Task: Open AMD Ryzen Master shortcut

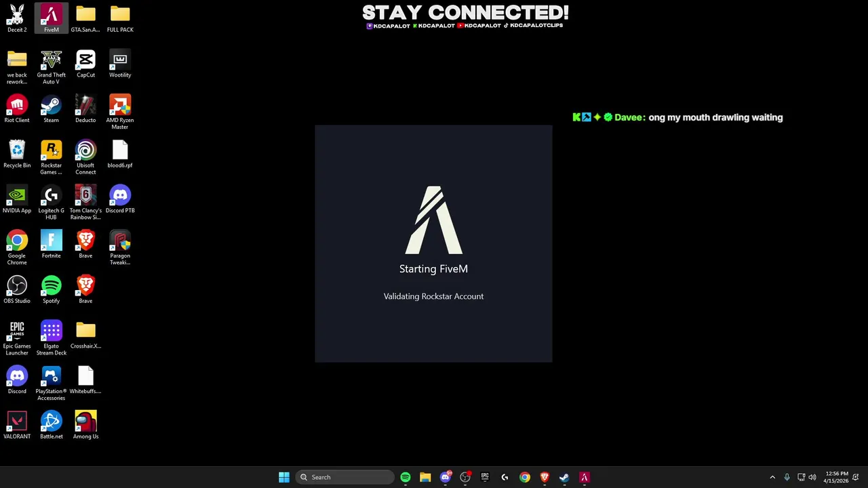Action: click(120, 113)
